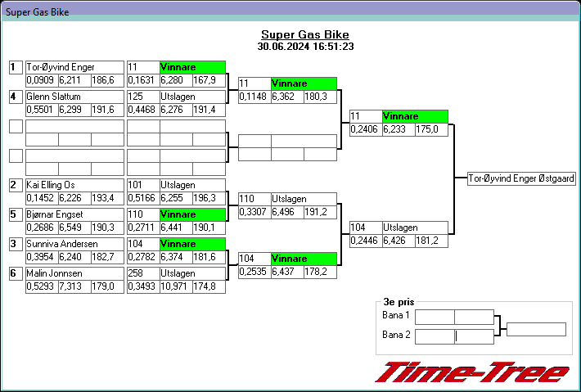Click the Sunniva Andersen name field
The width and height of the screenshot is (581, 392).
click(74, 244)
